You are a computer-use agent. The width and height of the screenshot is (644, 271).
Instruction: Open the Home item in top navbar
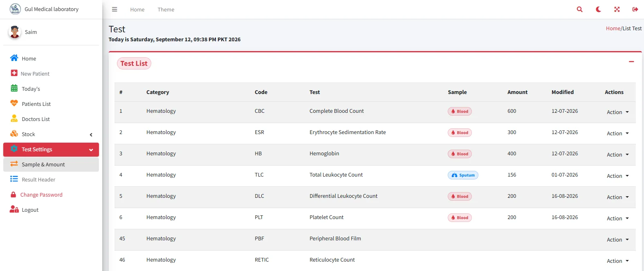[x=137, y=9]
